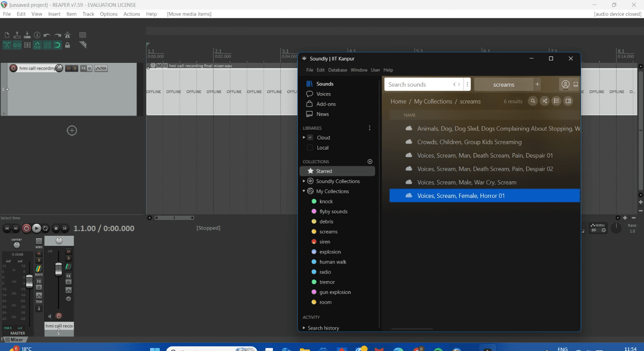Collapse My Collections arrow

[304, 191]
